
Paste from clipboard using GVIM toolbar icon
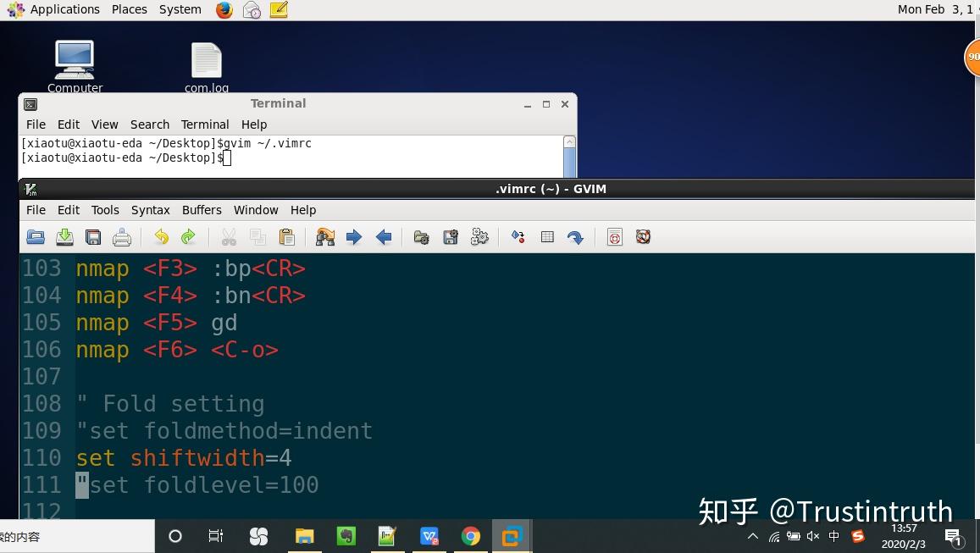[x=287, y=237]
